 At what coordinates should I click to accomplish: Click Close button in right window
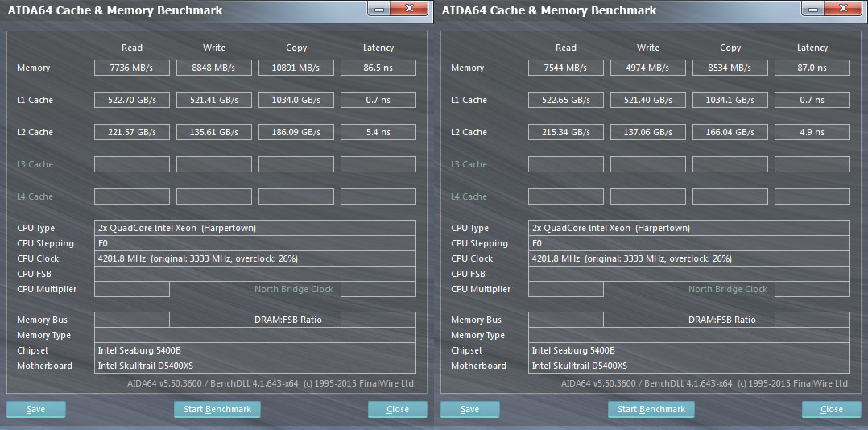click(832, 410)
